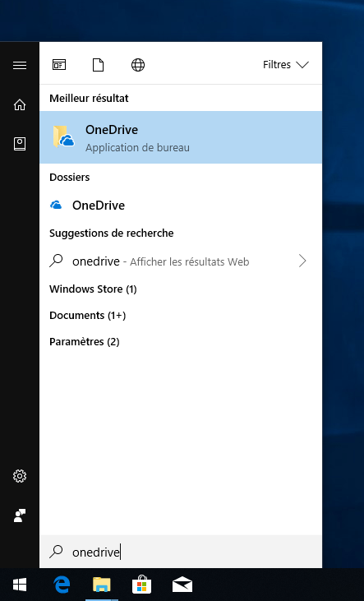
Task: Click the search box containing onedrive
Action: pyautogui.click(x=181, y=552)
